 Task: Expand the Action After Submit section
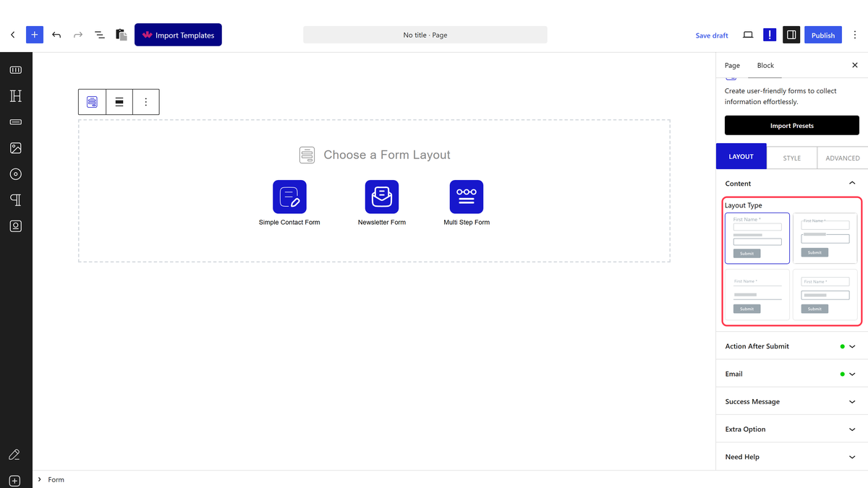click(x=792, y=346)
